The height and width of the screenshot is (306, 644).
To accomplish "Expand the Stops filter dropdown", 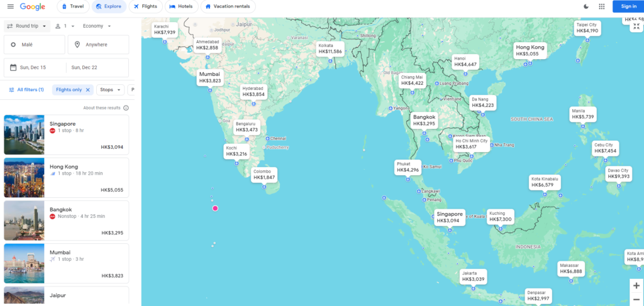I will [110, 90].
